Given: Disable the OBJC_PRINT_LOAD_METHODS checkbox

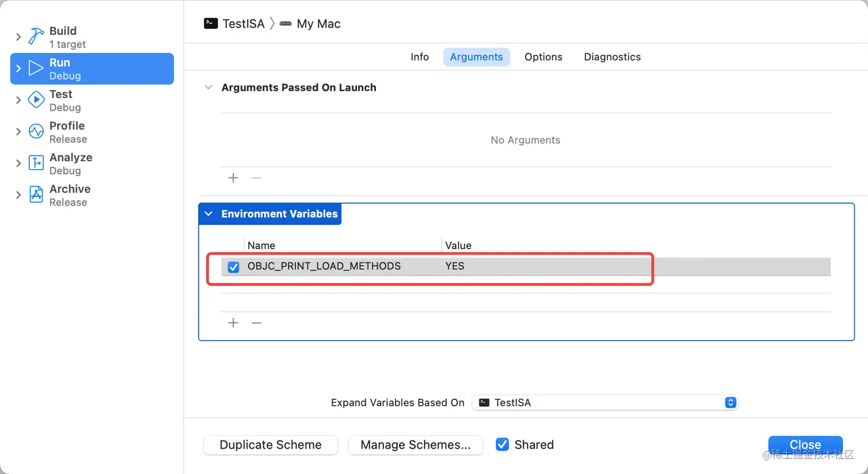Looking at the screenshot, I should (x=234, y=267).
